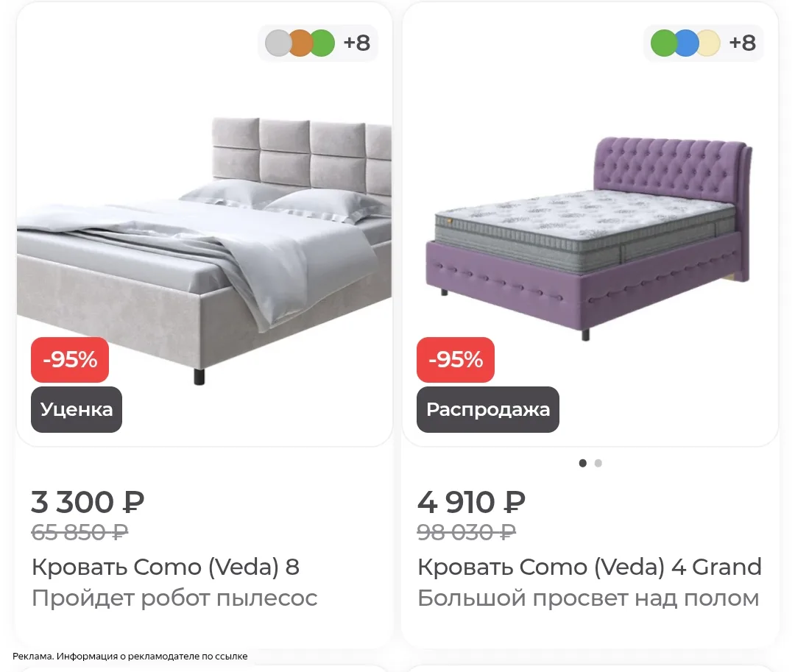The height and width of the screenshot is (672, 795).
Task: Open purple Como 4 Grand bed photo
Action: pyautogui.click(x=588, y=238)
